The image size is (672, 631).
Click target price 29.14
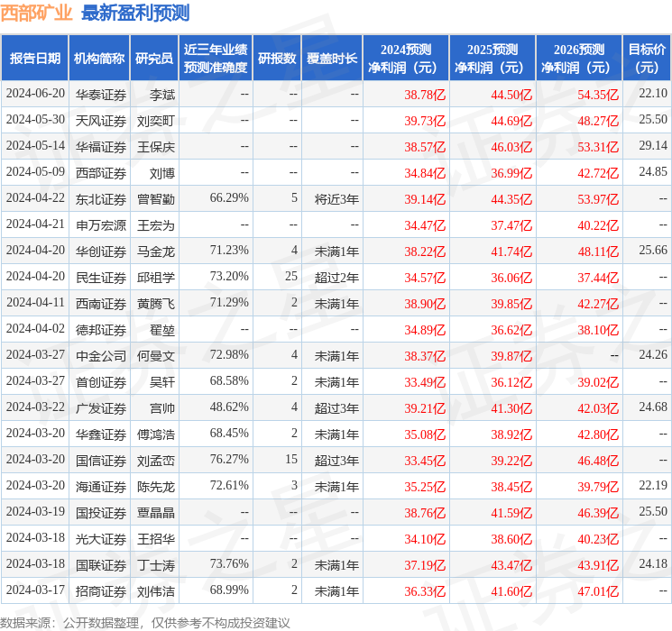[x=653, y=145]
